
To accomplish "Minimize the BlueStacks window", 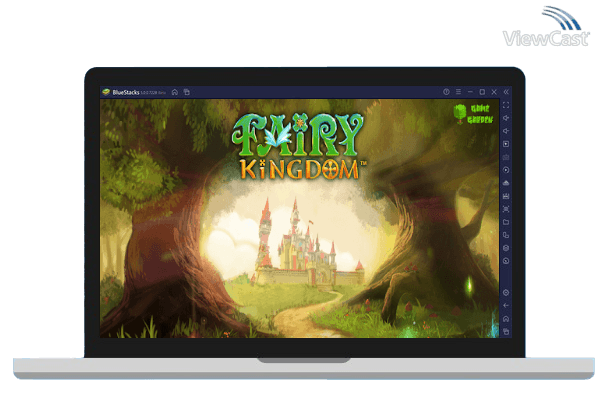I will [470, 92].
